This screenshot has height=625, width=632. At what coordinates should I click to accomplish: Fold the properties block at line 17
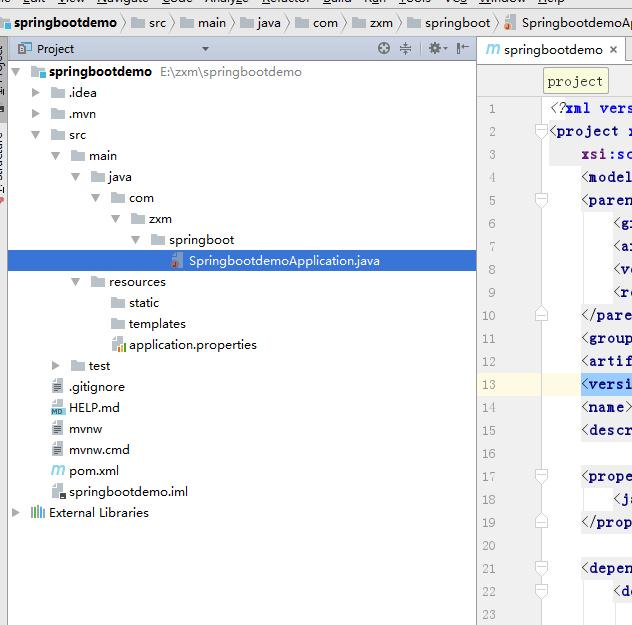541,476
